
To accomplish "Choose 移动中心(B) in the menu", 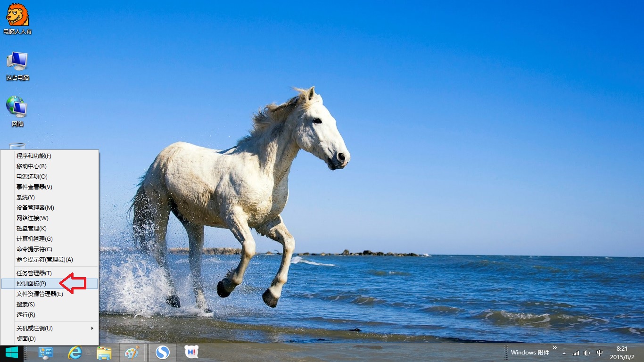I will 50,166.
